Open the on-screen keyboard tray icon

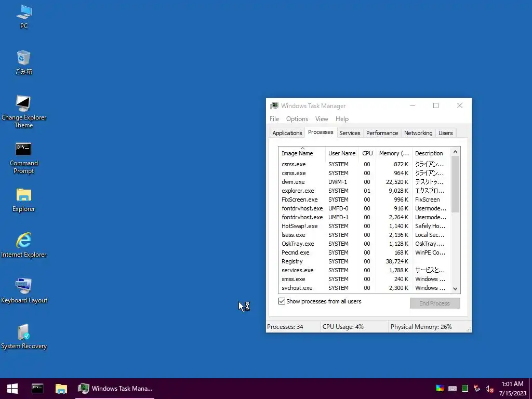point(453,389)
